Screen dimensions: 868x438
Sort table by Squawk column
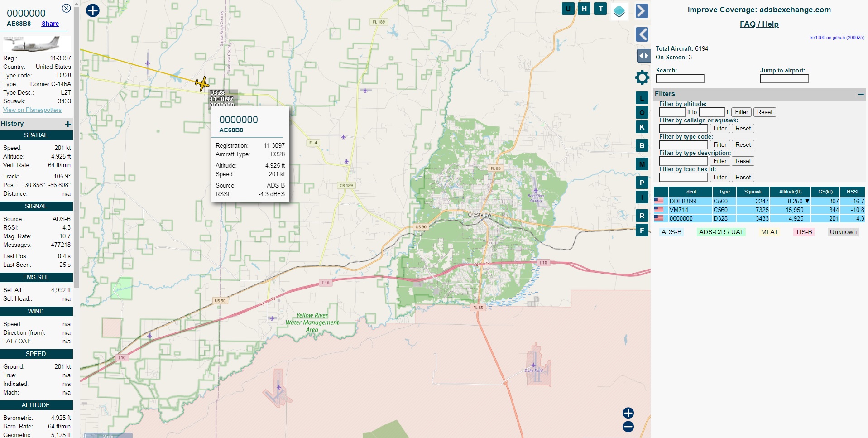tap(753, 192)
